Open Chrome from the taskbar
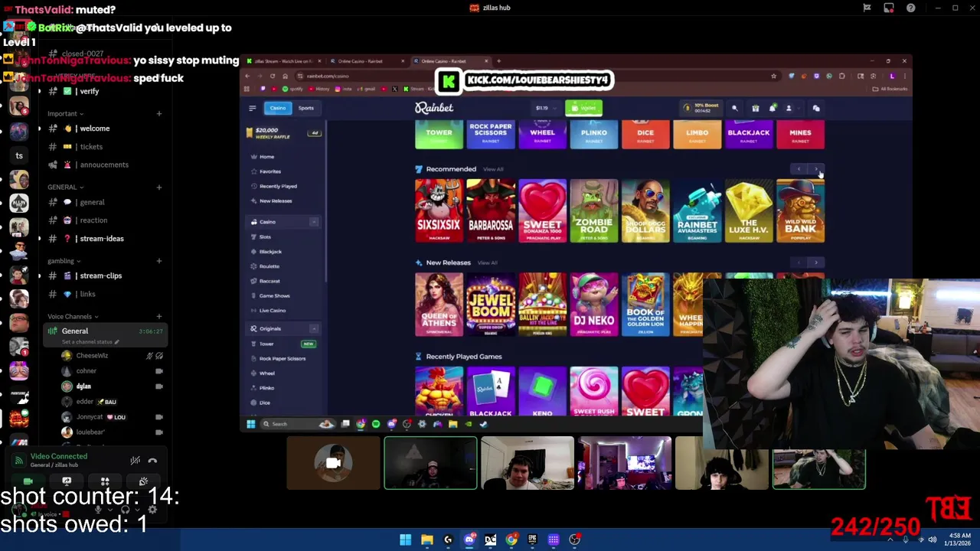 click(511, 540)
